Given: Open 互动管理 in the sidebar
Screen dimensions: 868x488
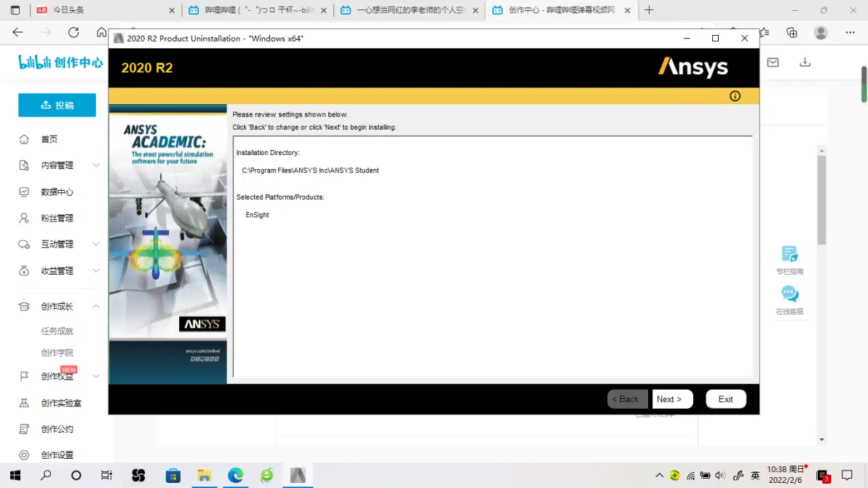Looking at the screenshot, I should [57, 244].
